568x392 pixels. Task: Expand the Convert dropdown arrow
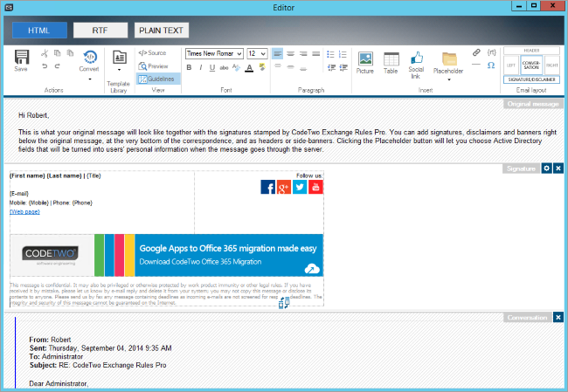[90, 79]
